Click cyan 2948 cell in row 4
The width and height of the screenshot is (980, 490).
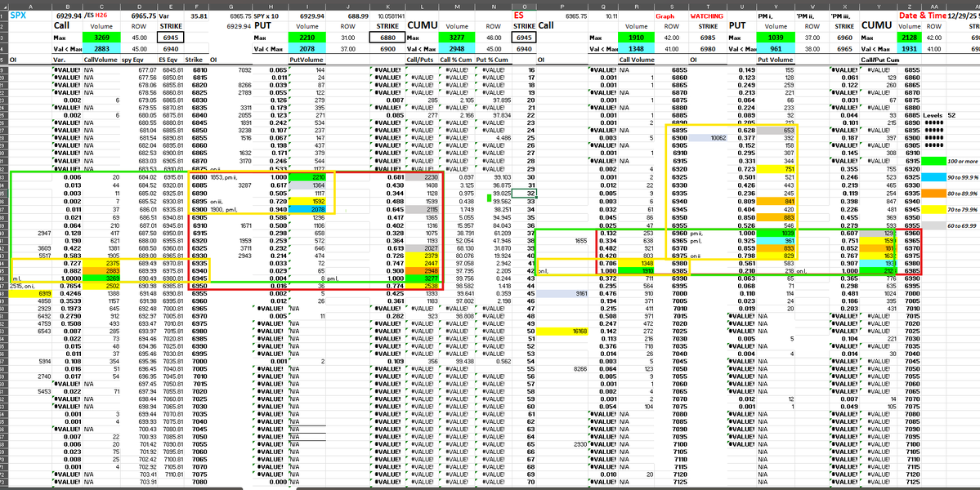click(459, 48)
